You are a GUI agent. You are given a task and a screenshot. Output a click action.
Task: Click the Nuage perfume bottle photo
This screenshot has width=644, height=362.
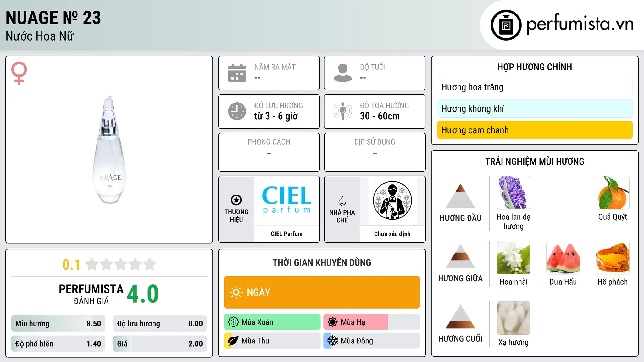tap(109, 150)
